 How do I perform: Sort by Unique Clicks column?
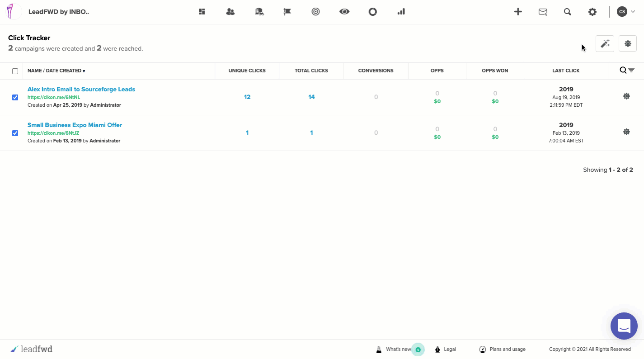point(247,71)
